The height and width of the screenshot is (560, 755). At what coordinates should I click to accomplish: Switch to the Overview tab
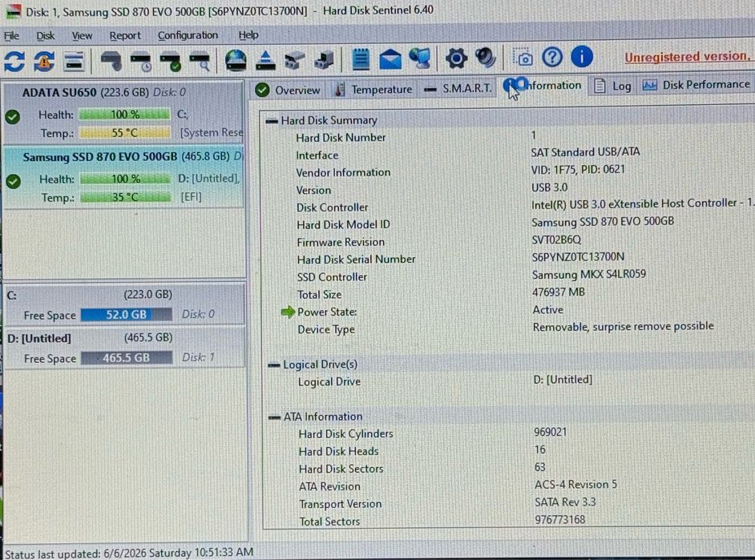pyautogui.click(x=288, y=90)
